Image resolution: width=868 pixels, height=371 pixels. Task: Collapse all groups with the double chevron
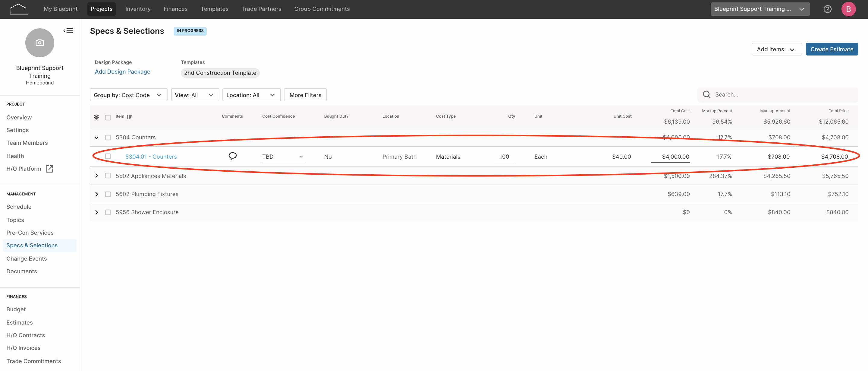click(96, 117)
